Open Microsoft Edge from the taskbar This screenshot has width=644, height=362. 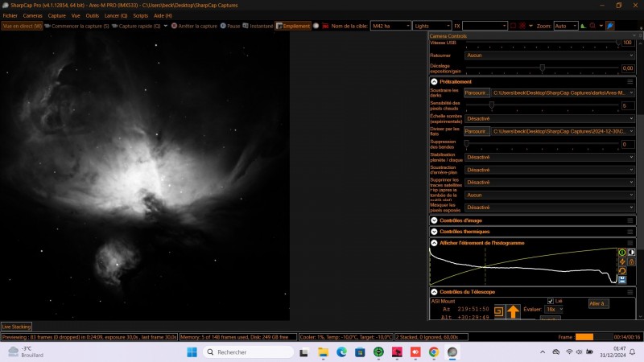pos(341,352)
